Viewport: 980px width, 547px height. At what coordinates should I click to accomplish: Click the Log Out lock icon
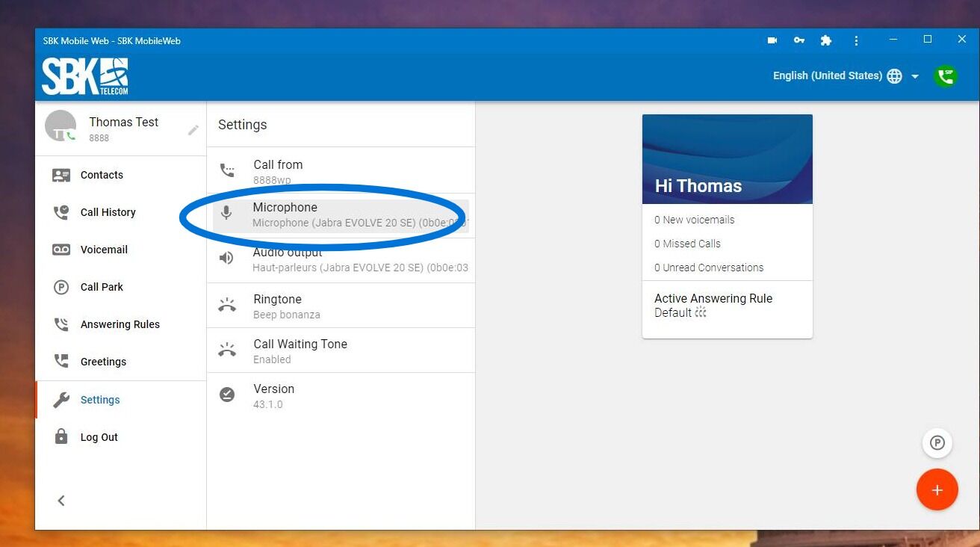coord(61,436)
